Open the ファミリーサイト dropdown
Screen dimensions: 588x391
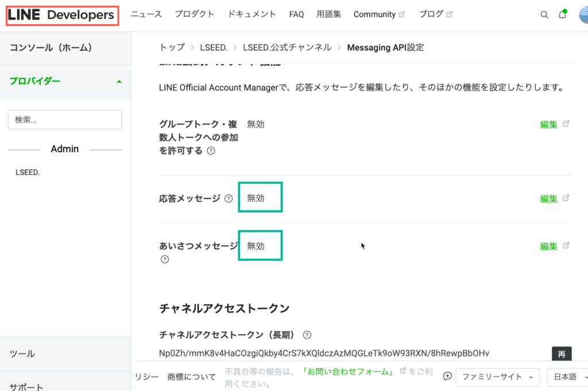[x=497, y=377]
